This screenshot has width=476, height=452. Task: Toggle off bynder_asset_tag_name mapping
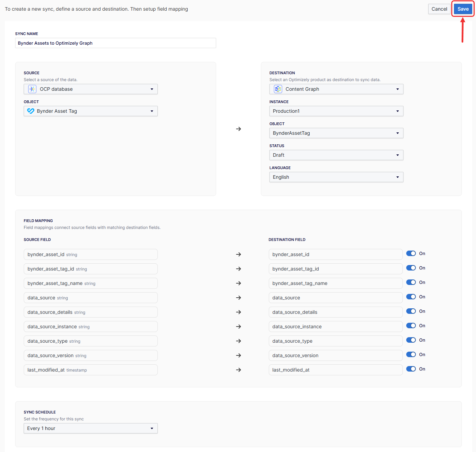(411, 282)
